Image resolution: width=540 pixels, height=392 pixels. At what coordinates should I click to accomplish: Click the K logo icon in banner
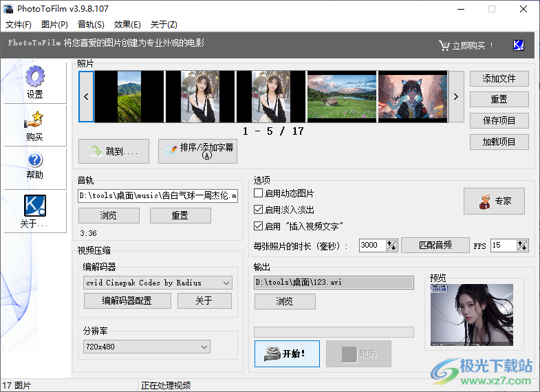[518, 45]
